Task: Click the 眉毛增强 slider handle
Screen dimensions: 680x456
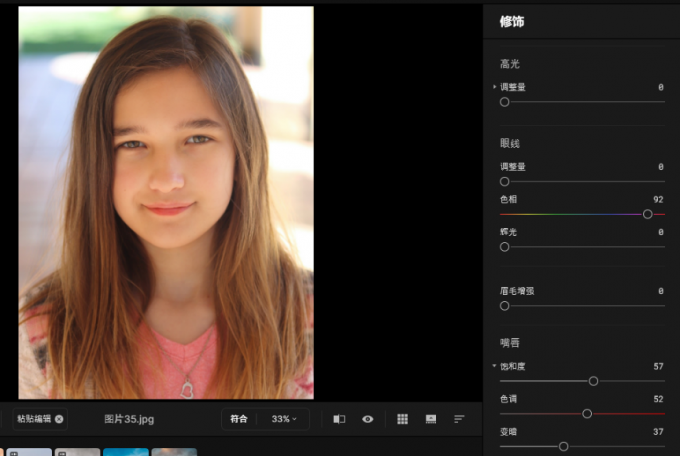Action: click(505, 305)
